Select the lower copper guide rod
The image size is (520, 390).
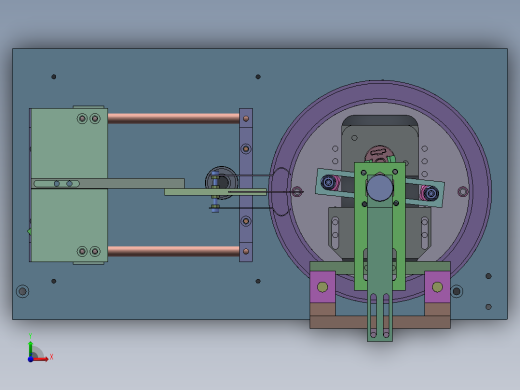click(x=173, y=251)
